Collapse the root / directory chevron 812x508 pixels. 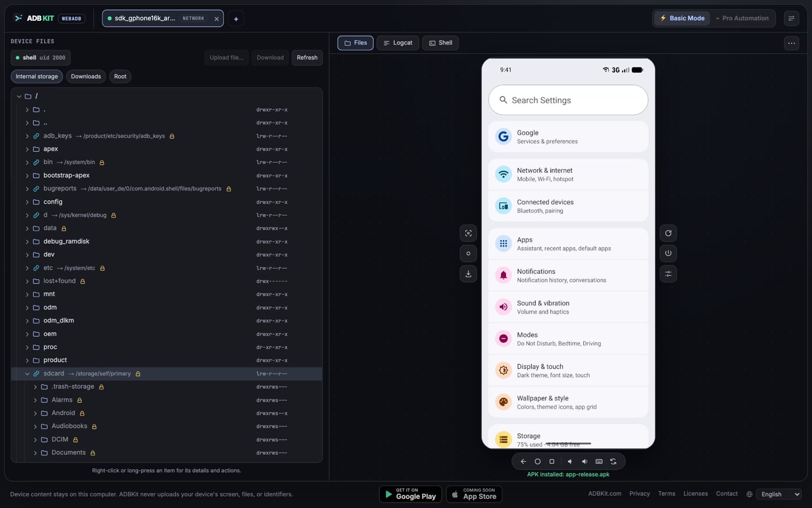[x=19, y=96]
